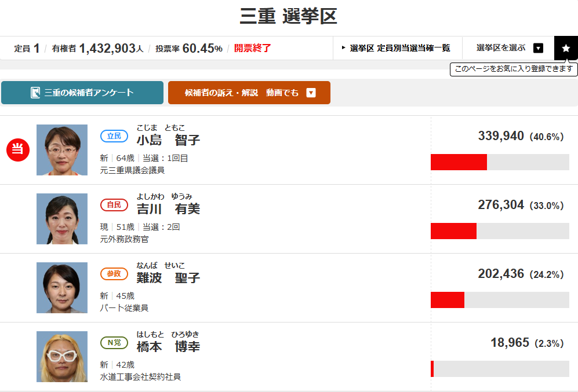
Task: Click the 参政 party badge
Action: coord(114,274)
